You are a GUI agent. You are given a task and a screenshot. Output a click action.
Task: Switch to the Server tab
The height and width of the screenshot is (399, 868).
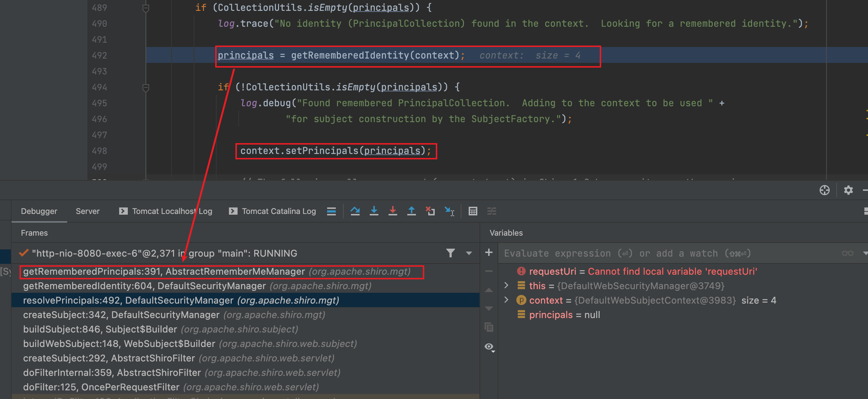click(x=87, y=211)
